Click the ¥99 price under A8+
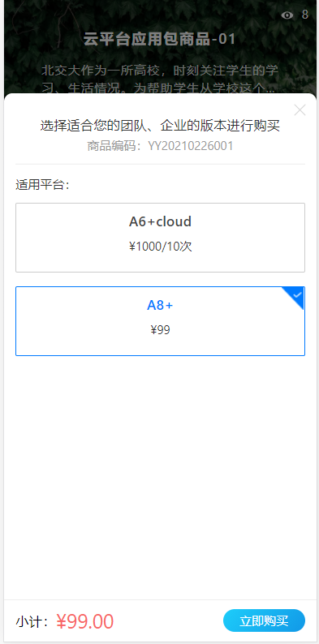This screenshot has height=644, width=319. pos(161,330)
